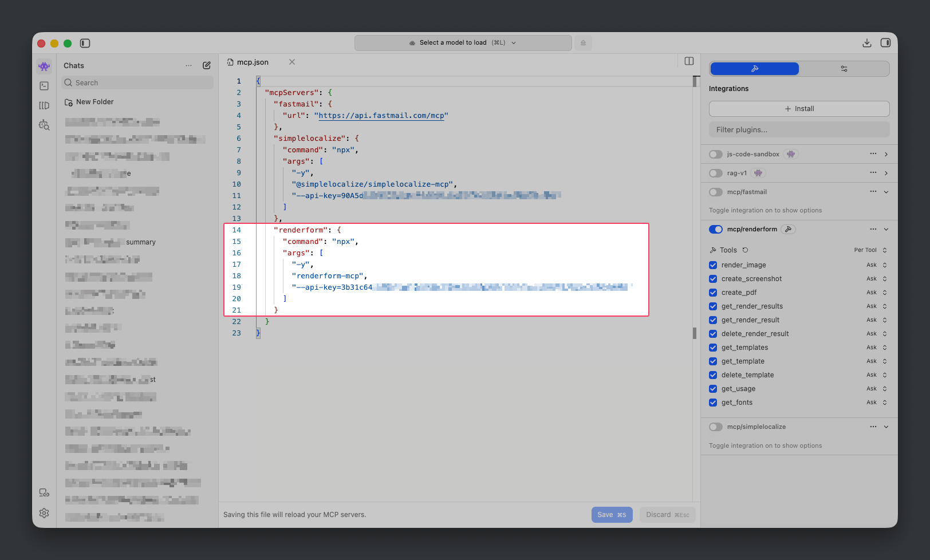Turn on mcp/simplelocalize integration
The width and height of the screenshot is (930, 560).
pos(716,427)
